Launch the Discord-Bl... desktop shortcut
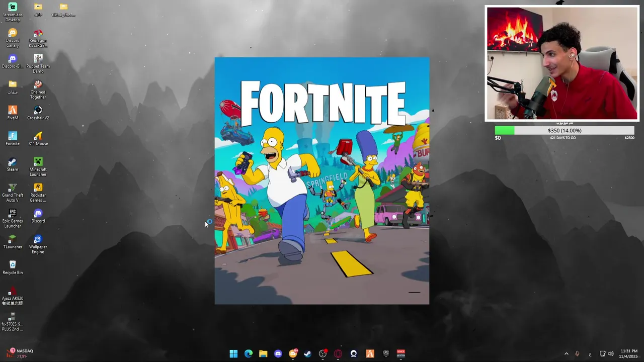This screenshot has width=644, height=362. 13,61
